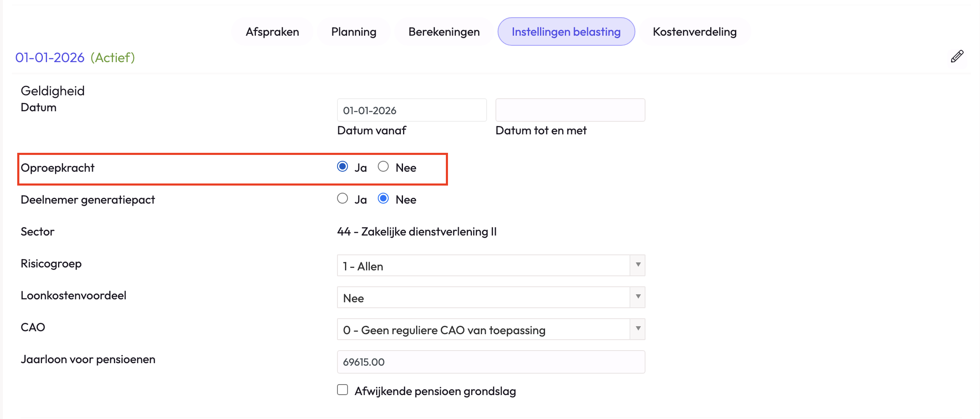Click the Datum tot en met field
980x419 pixels.
(570, 110)
